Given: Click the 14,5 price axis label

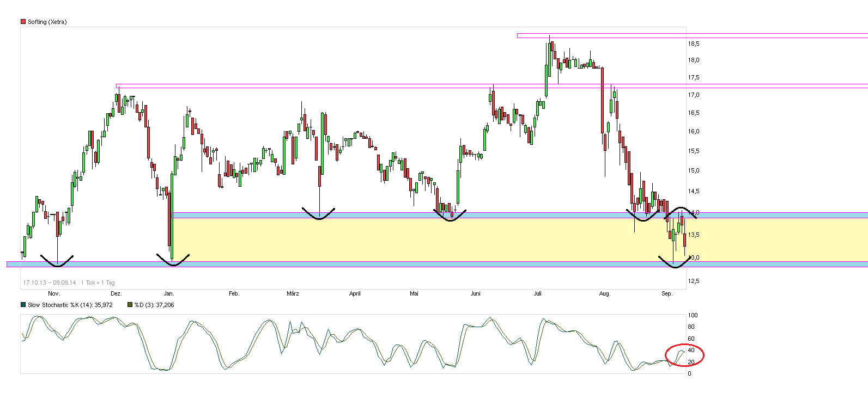Looking at the screenshot, I should [694, 191].
